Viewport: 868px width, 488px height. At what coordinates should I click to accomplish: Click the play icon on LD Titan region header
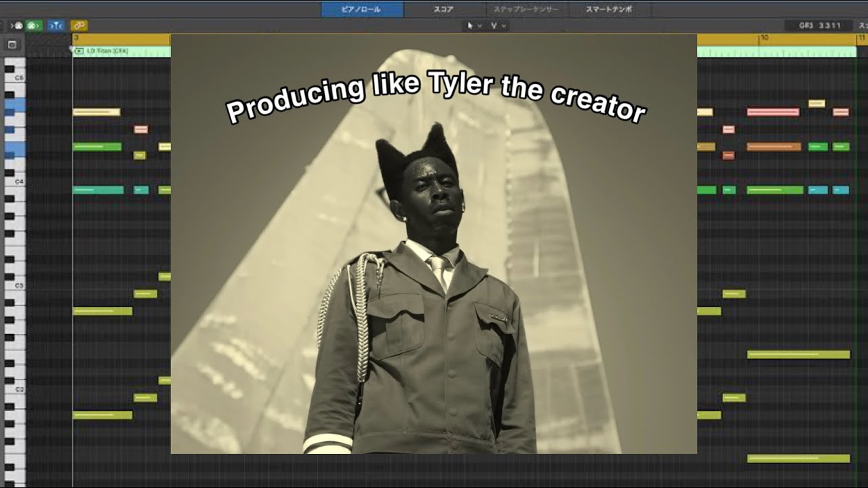[x=79, y=51]
